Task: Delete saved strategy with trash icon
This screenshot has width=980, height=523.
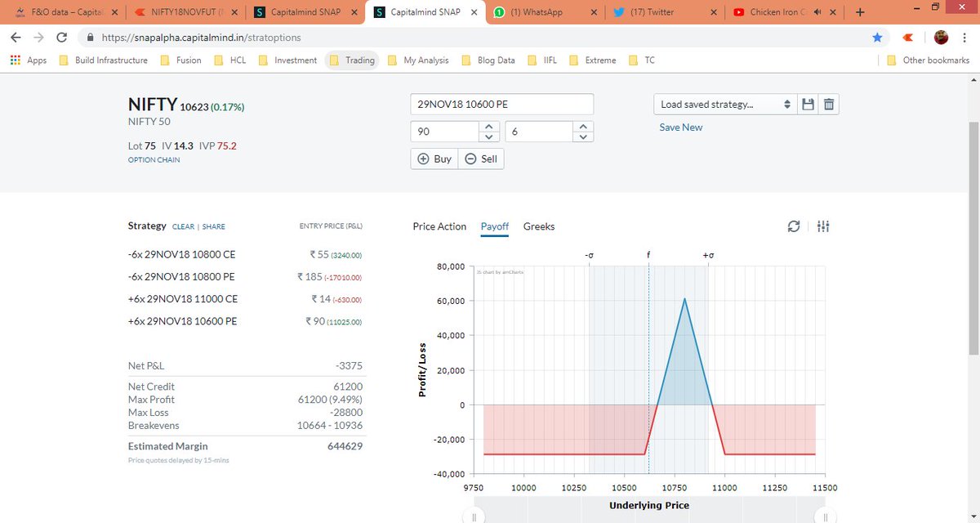Action: (828, 105)
